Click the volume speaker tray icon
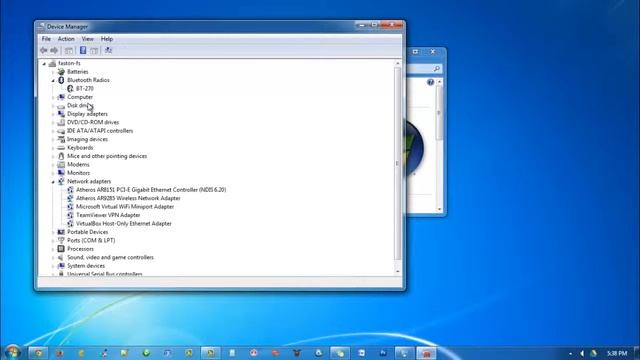The width and height of the screenshot is (640, 360). tap(582, 353)
